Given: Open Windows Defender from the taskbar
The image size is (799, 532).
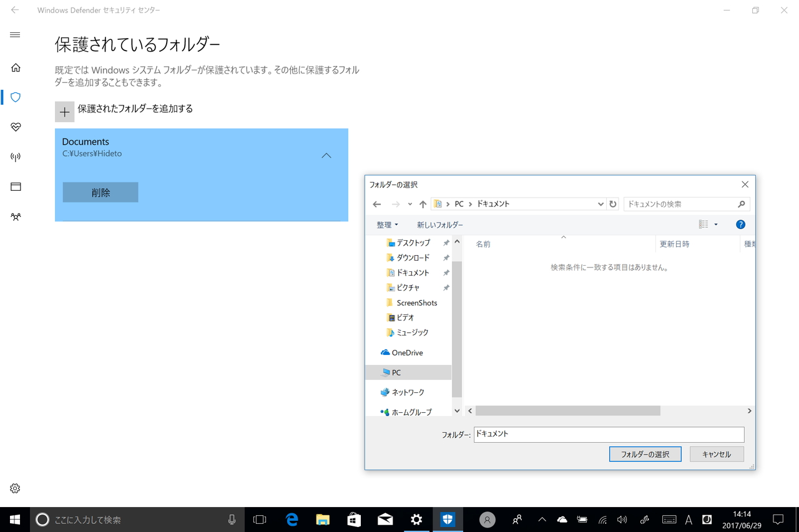Looking at the screenshot, I should pyautogui.click(x=448, y=519).
